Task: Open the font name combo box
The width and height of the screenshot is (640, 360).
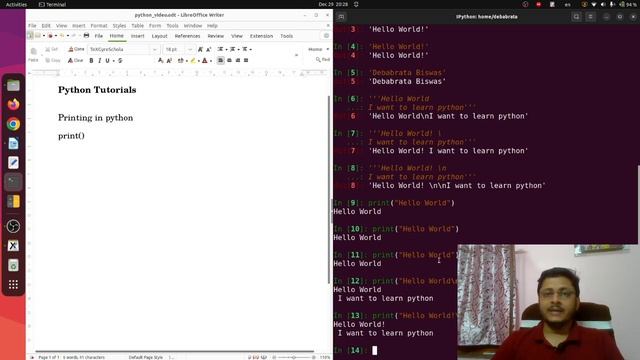Action: pyautogui.click(x=123, y=49)
